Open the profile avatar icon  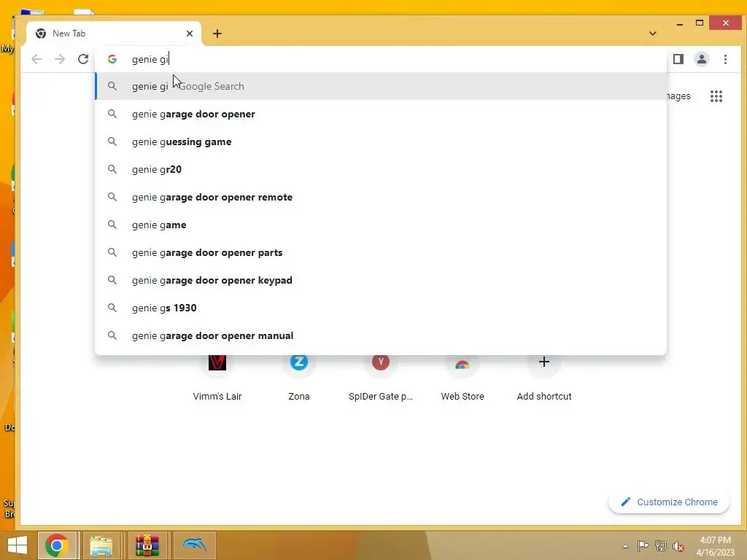[x=702, y=59]
